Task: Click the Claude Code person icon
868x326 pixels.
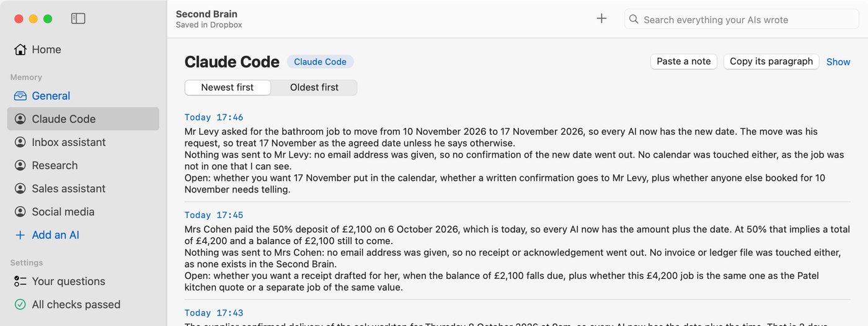Action: click(20, 119)
